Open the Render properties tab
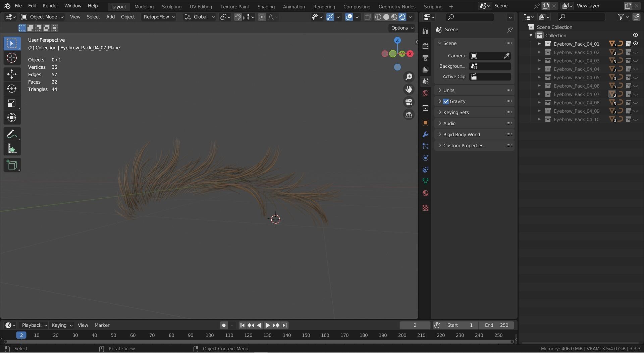The width and height of the screenshot is (644, 353). pyautogui.click(x=425, y=46)
